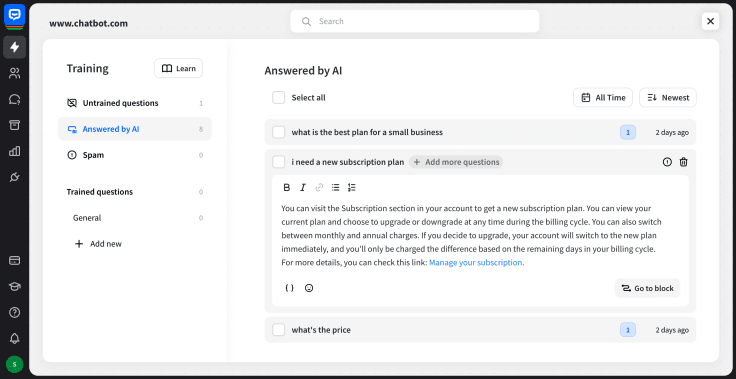The image size is (736, 379).
Task: Select Answered by AI category
Action: 135,129
